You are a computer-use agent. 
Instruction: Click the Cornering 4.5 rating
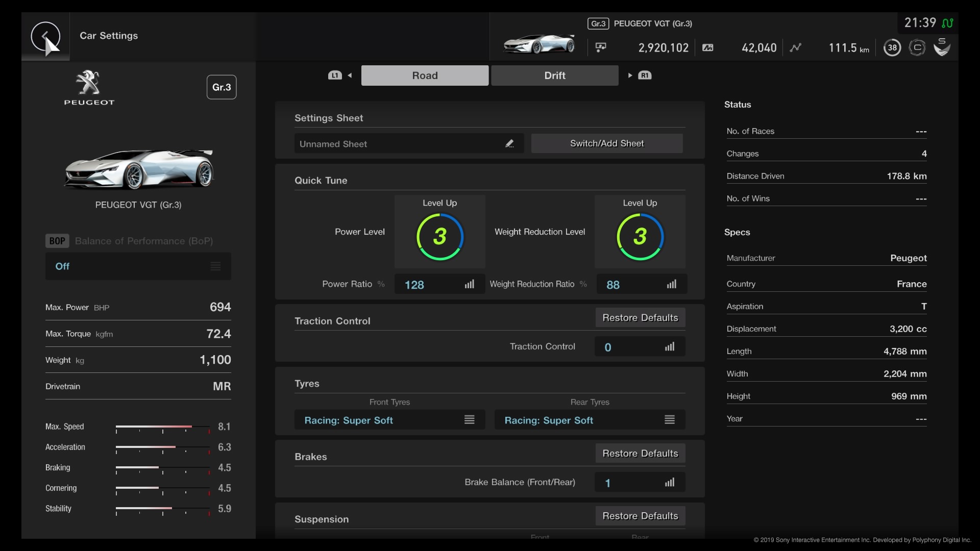coord(224,488)
